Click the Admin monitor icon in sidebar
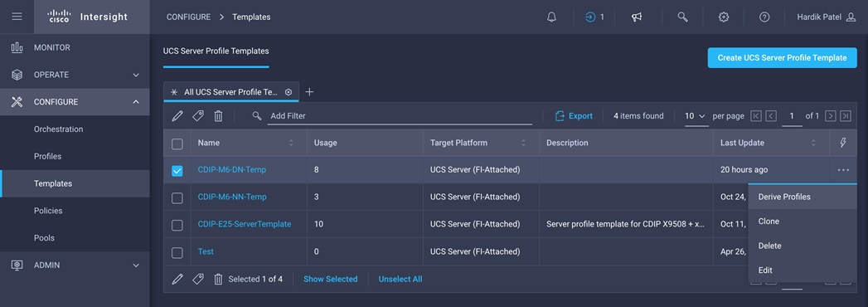This screenshot has height=307, width=868. click(x=17, y=266)
